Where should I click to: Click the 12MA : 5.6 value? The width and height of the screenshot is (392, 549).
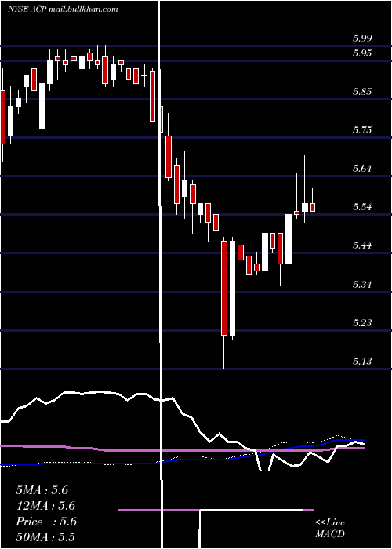coord(45,506)
